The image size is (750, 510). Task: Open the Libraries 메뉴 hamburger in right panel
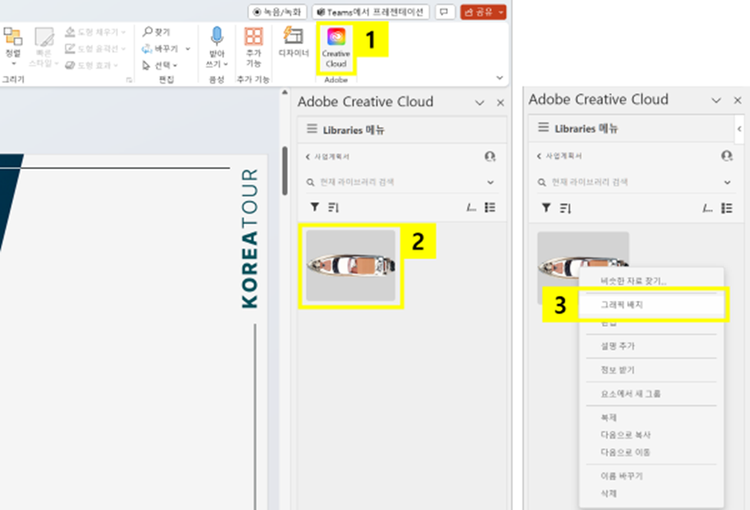point(543,127)
